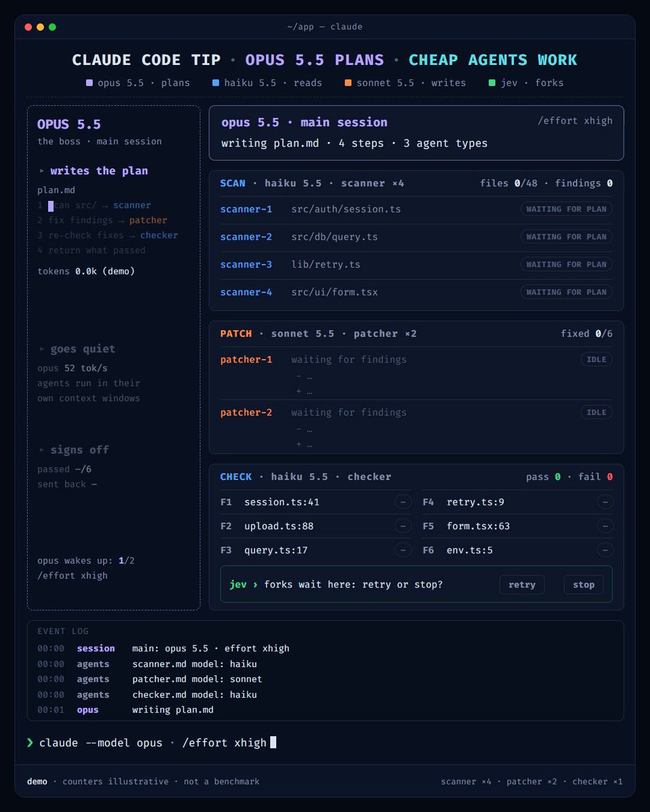
Task: Select the "src/auth/session.ts" file path
Action: point(346,209)
